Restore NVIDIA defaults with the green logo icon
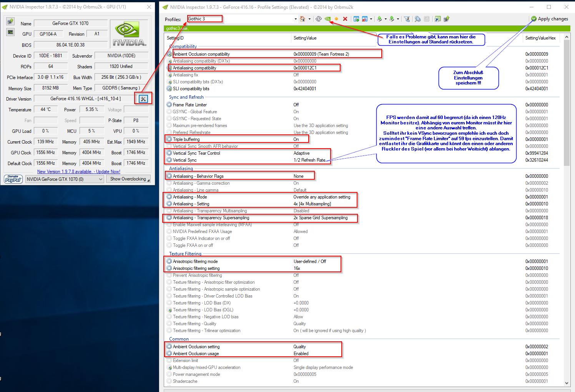This screenshot has width=575, height=392. point(327,19)
